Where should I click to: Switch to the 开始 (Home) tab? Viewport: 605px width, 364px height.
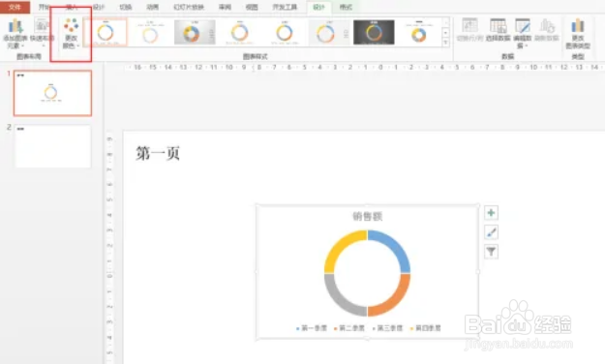(x=44, y=7)
